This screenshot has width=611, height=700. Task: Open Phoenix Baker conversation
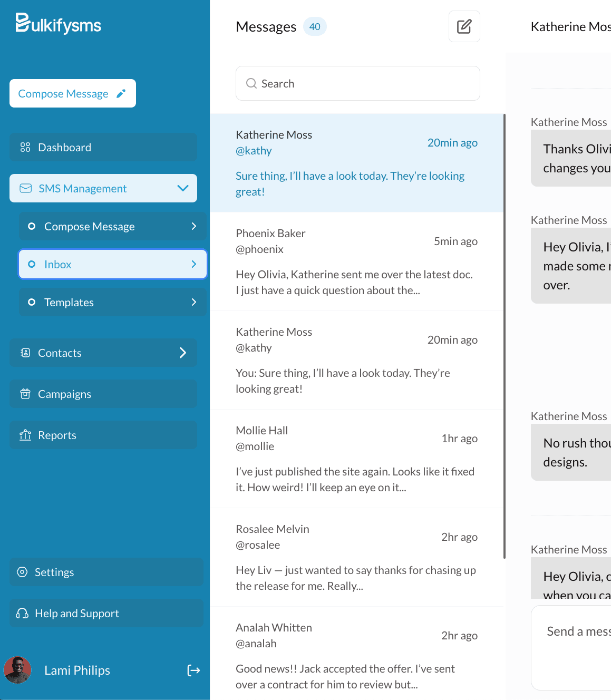(357, 261)
